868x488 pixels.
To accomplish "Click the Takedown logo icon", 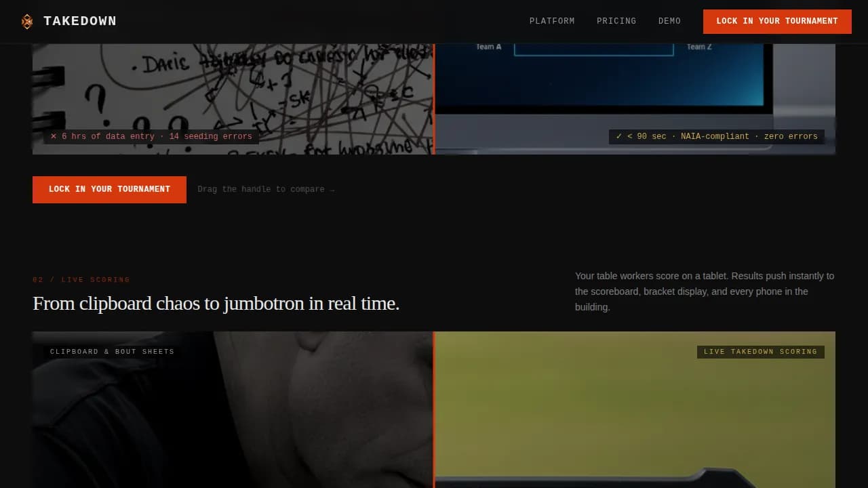I will (27, 22).
